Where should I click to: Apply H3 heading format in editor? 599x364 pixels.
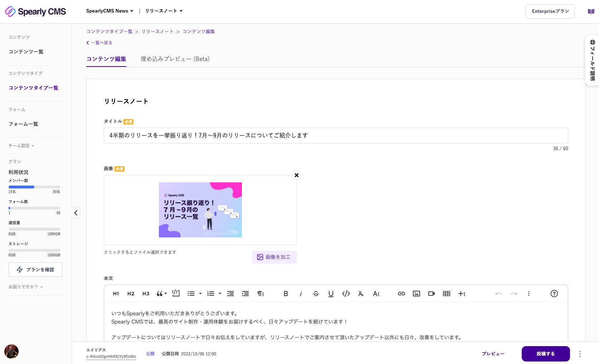click(146, 294)
